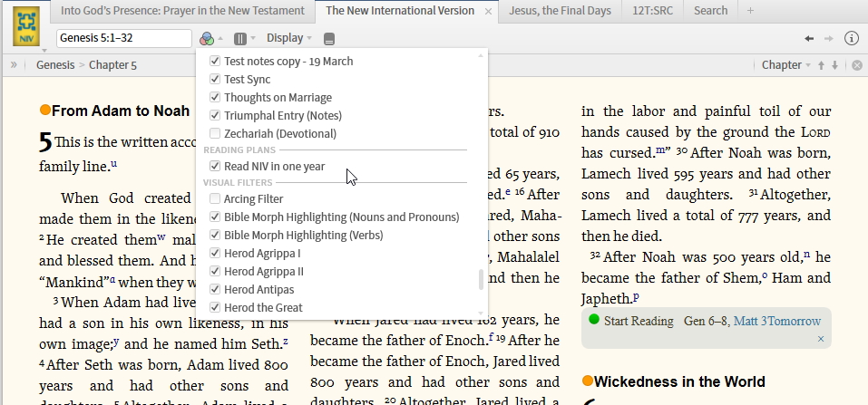Click the green Start Reading dot

594,319
